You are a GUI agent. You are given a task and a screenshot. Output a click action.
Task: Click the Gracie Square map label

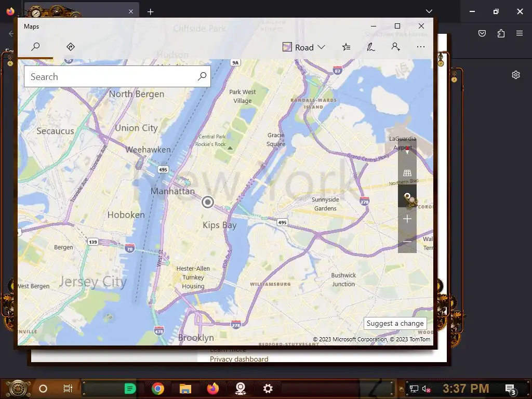(276, 139)
